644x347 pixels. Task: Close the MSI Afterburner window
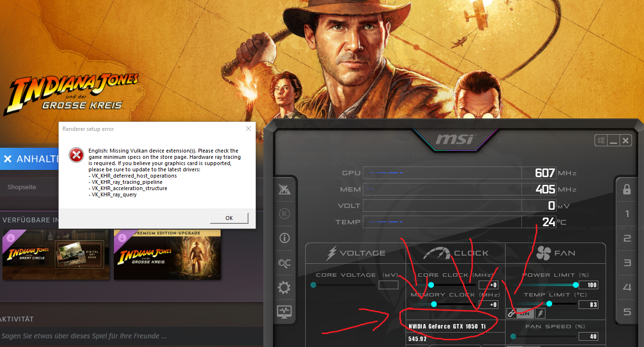coord(625,141)
